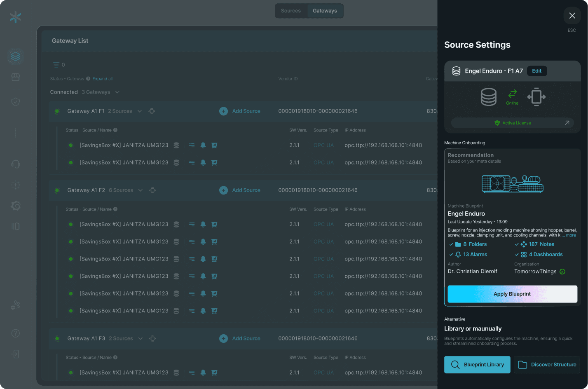Collapse the Connected 3 Gateways group
Screen dimensions: 588x389
[117, 92]
